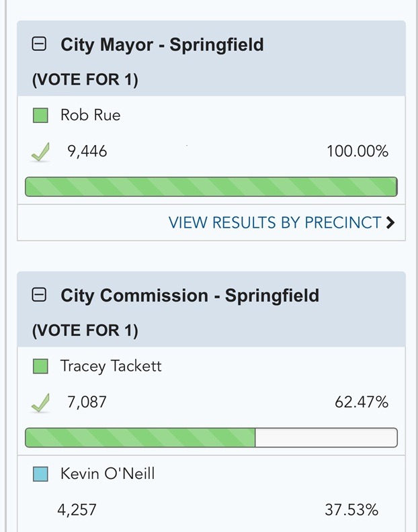Viewport: 418px width, 532px height.
Task: Click Tracey Tackett's vote progress bar
Action: pos(211,438)
